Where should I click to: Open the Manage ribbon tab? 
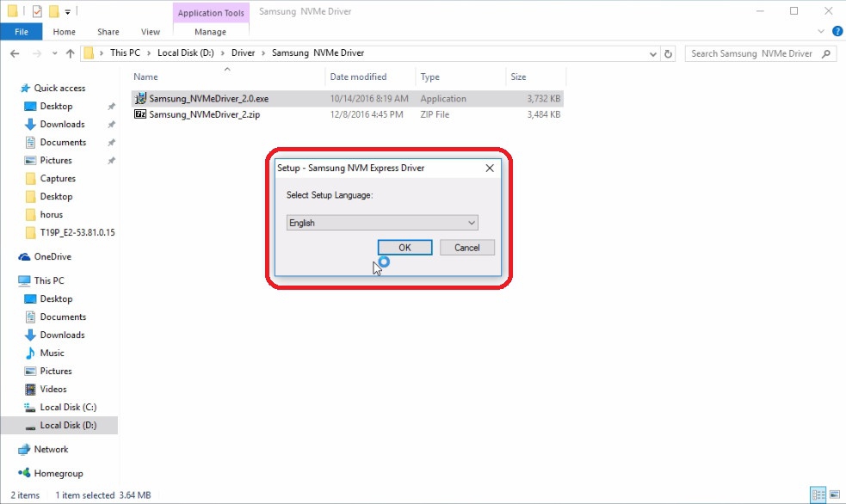tap(210, 32)
